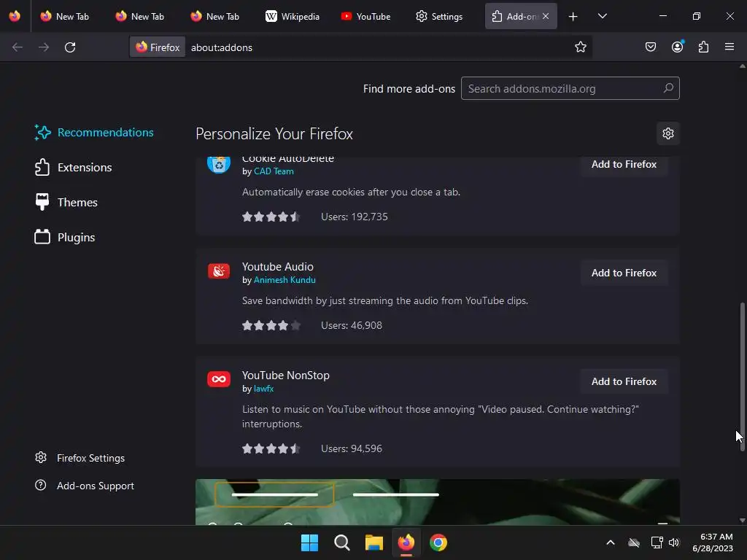Click 'Users: 46,908' text
The height and width of the screenshot is (560, 747).
tap(352, 325)
